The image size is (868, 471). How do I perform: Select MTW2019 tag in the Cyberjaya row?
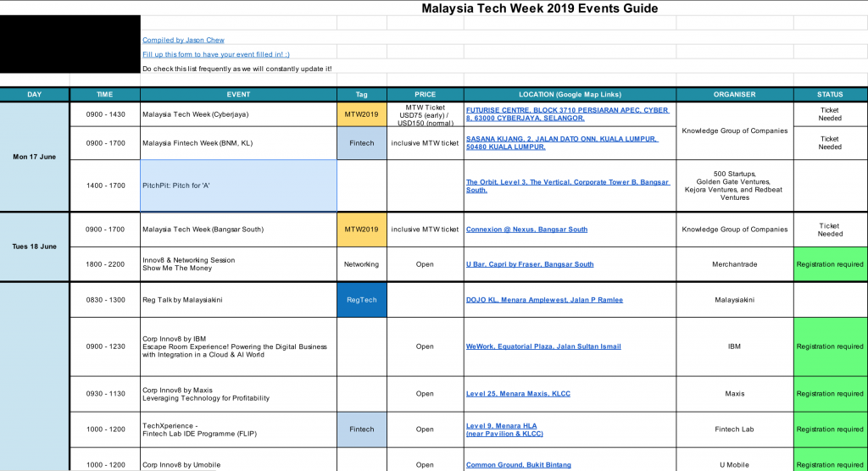click(x=361, y=114)
